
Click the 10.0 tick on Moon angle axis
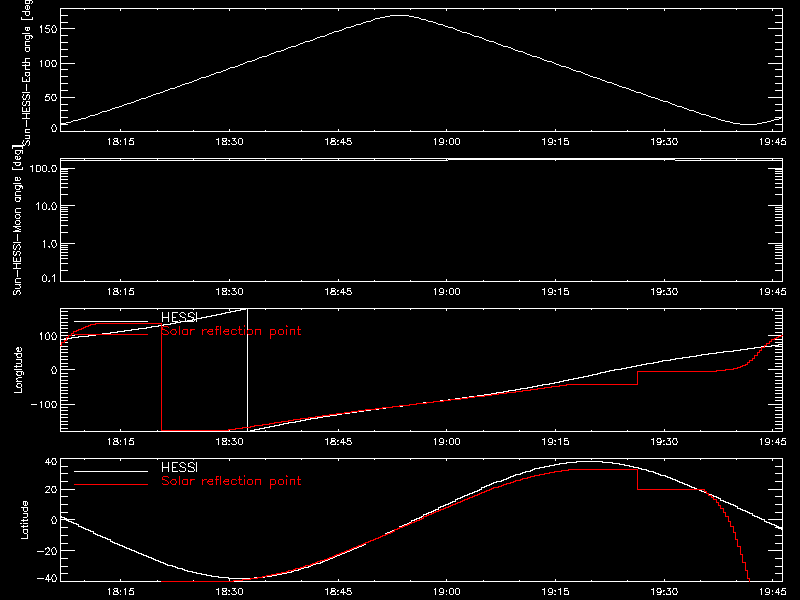pyautogui.click(x=46, y=206)
